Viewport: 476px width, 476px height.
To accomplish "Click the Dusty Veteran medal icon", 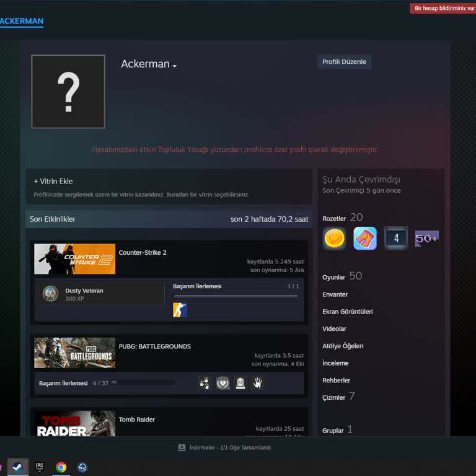I will click(x=50, y=294).
